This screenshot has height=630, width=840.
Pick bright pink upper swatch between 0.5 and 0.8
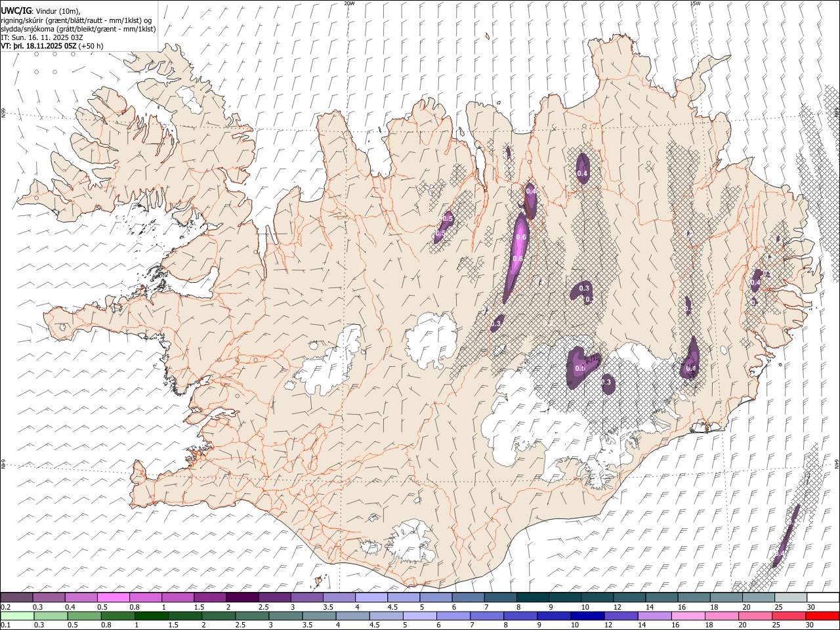pos(114,597)
